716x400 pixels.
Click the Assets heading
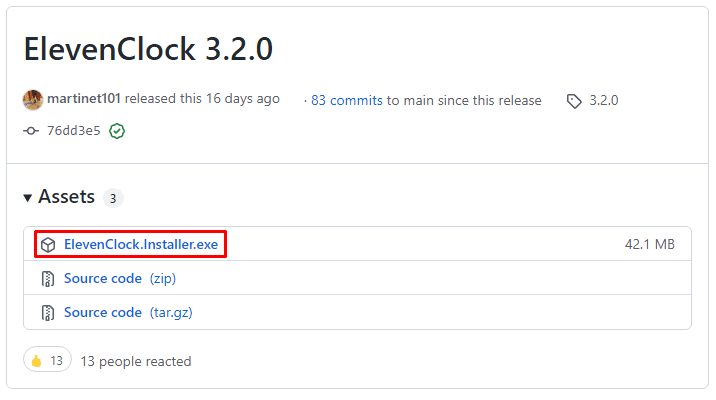coord(67,197)
